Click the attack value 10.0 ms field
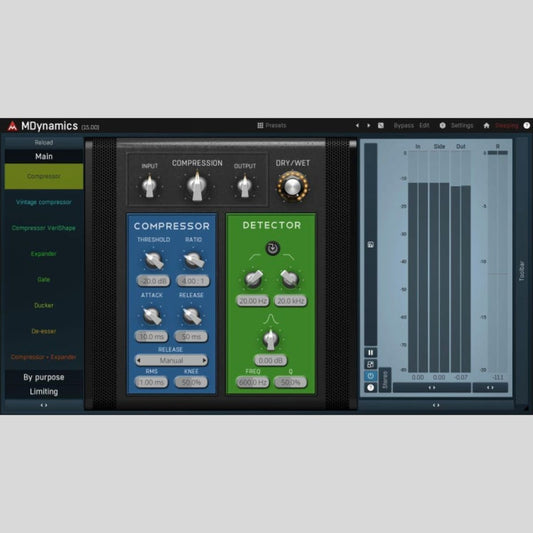The image size is (533, 533). [x=152, y=337]
